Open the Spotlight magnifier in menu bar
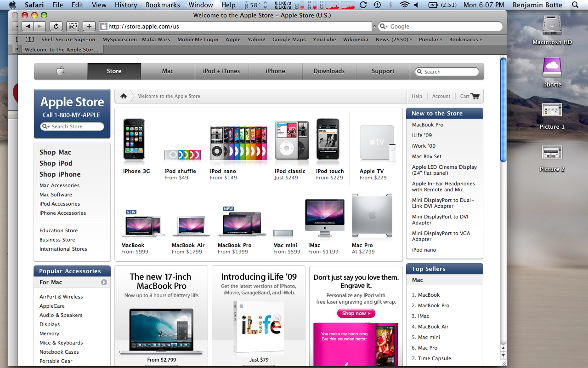Image resolution: width=588 pixels, height=368 pixels. (x=576, y=5)
